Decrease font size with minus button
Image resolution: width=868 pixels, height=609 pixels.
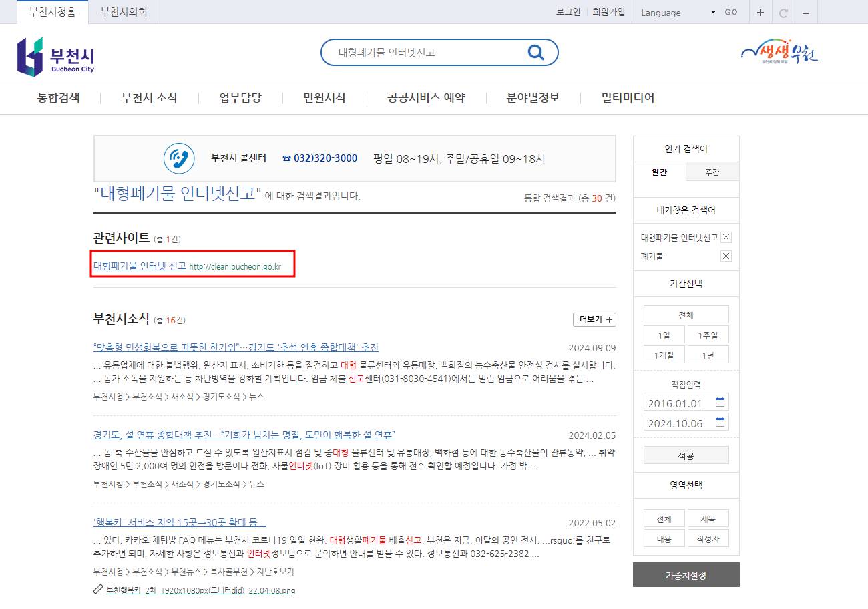(806, 13)
